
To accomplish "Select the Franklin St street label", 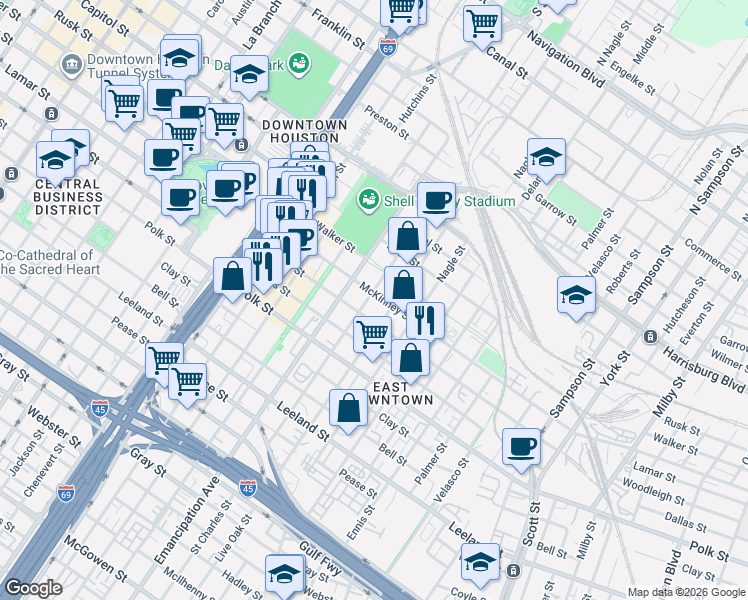I will click(x=338, y=28).
